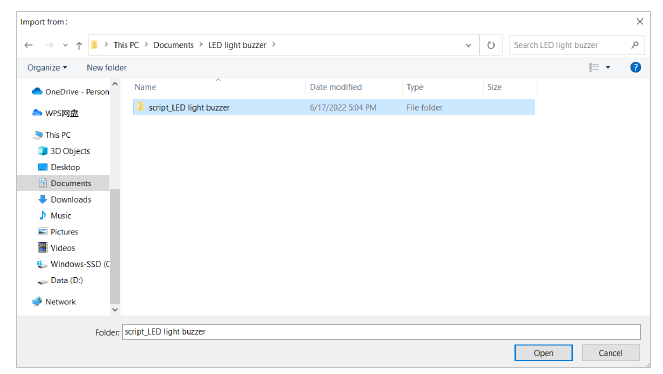This screenshot has width=663, height=374.
Task: Select LED light buzzer breadcrumb
Action: pyautogui.click(x=237, y=45)
